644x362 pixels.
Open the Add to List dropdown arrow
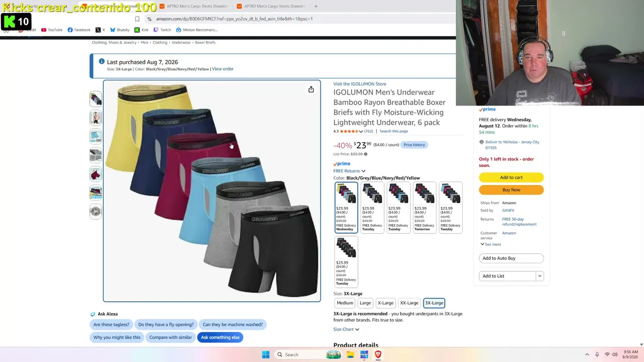click(x=539, y=276)
